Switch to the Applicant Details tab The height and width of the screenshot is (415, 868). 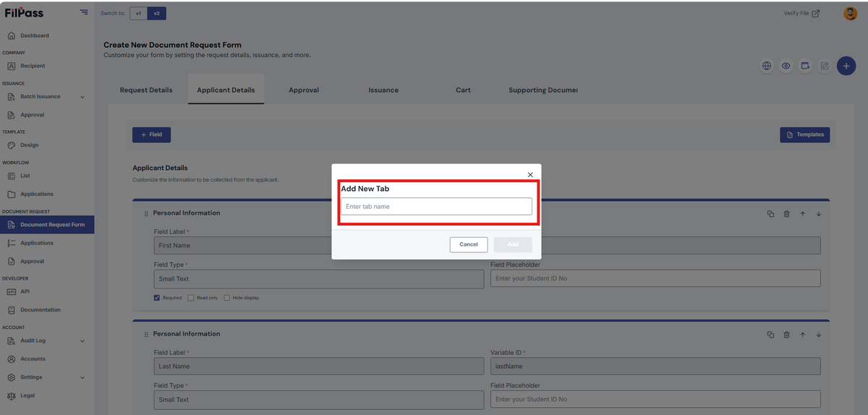point(226,90)
